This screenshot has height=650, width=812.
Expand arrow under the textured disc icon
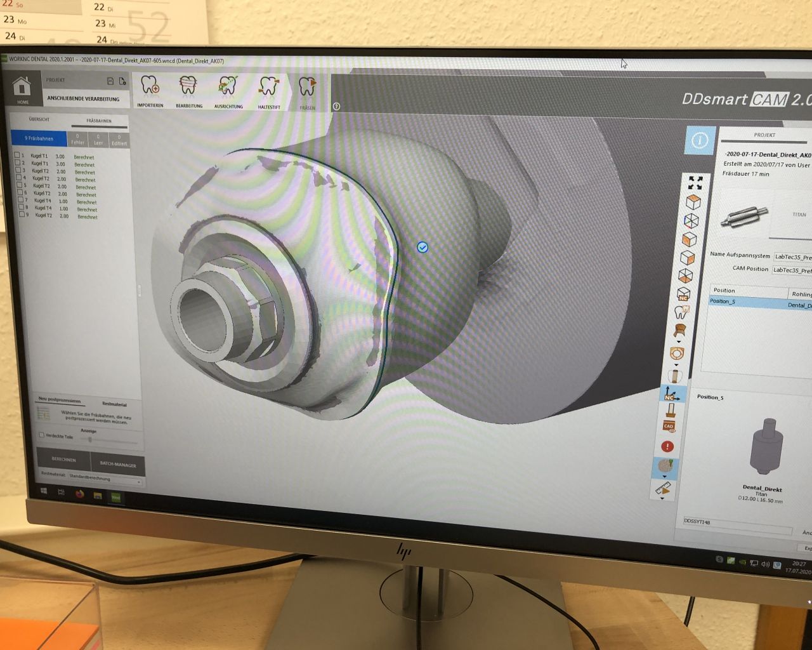click(665, 476)
